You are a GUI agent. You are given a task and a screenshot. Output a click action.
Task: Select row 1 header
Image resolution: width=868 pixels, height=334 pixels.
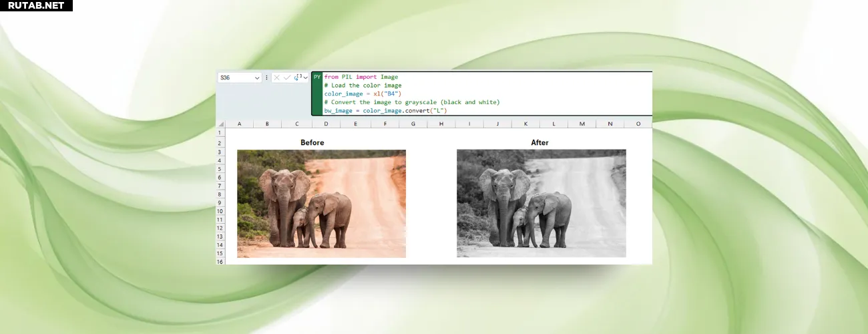[x=220, y=134]
